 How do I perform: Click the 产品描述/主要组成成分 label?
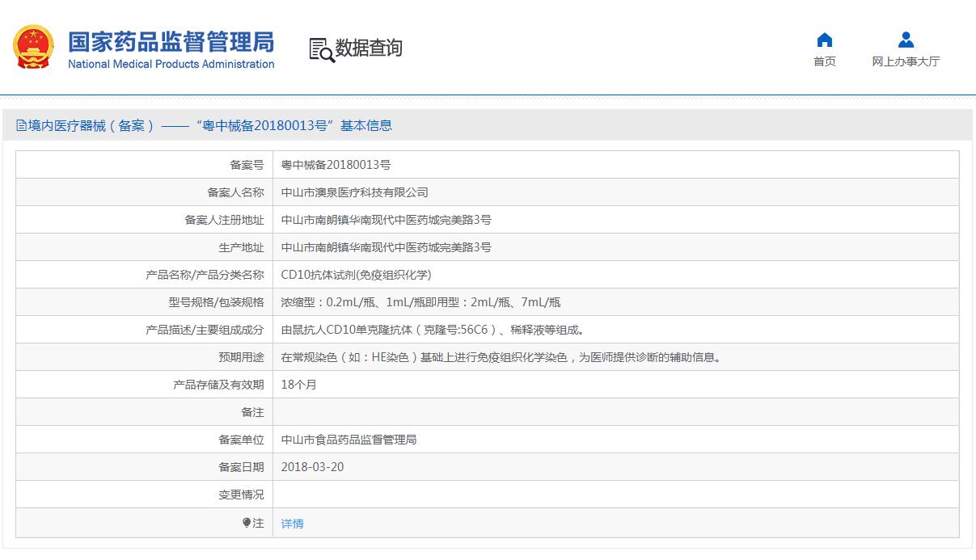[x=205, y=330]
